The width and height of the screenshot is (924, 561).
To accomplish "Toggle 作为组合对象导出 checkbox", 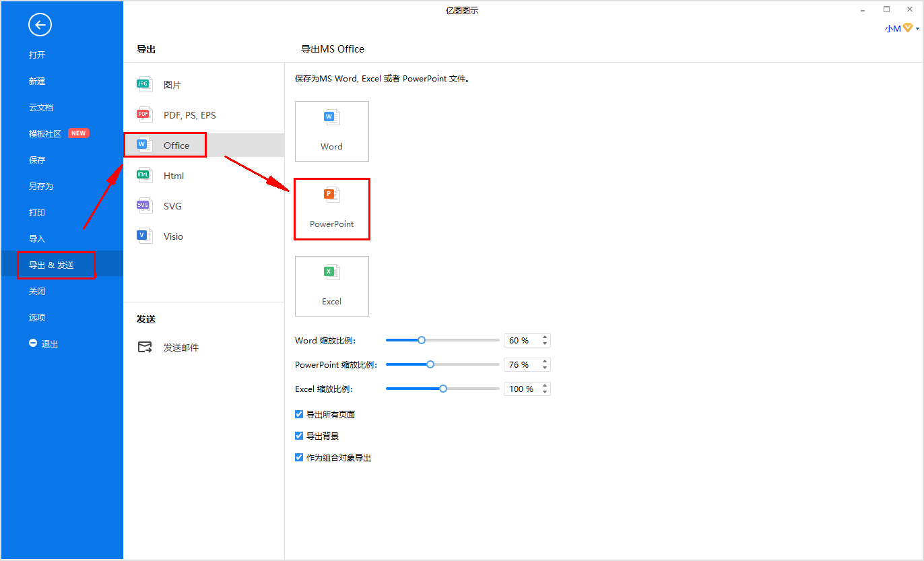I will point(299,457).
